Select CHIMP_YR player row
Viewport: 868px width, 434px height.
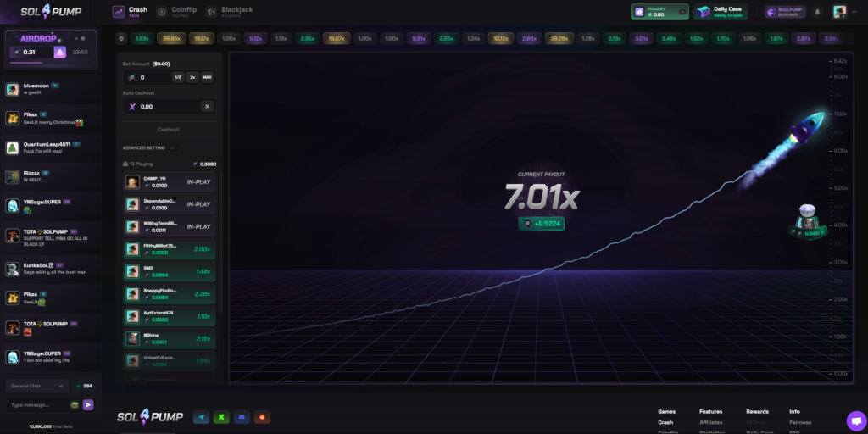169,182
